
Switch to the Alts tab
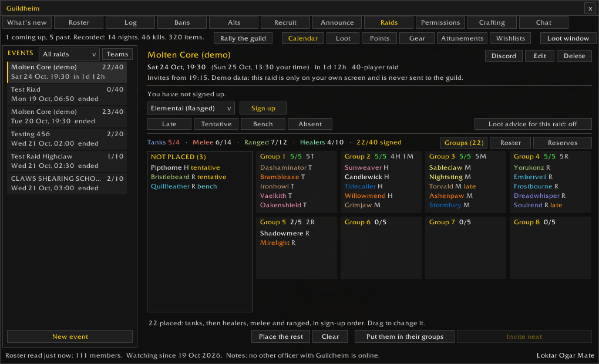[234, 22]
